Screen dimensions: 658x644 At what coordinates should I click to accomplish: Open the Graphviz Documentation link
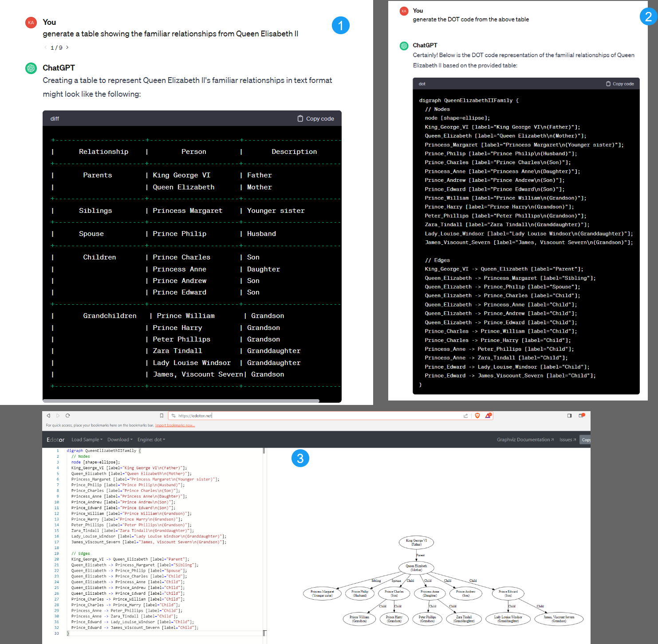pyautogui.click(x=525, y=440)
